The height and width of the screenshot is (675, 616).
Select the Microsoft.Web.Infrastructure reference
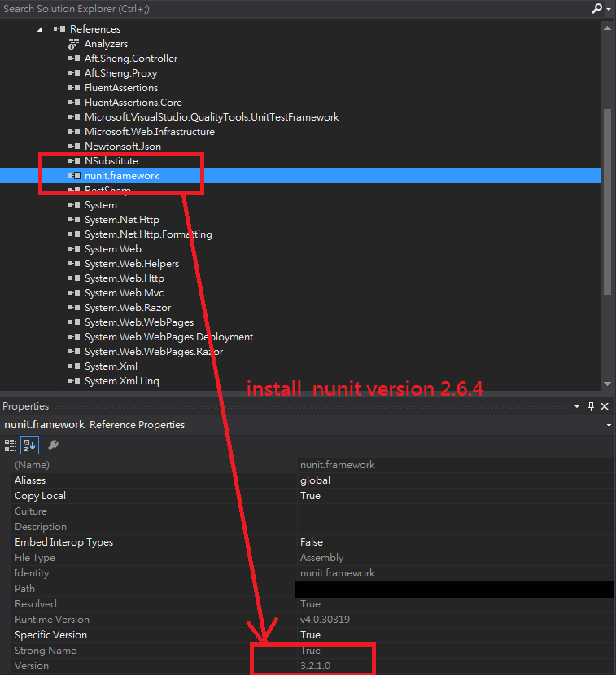click(150, 132)
